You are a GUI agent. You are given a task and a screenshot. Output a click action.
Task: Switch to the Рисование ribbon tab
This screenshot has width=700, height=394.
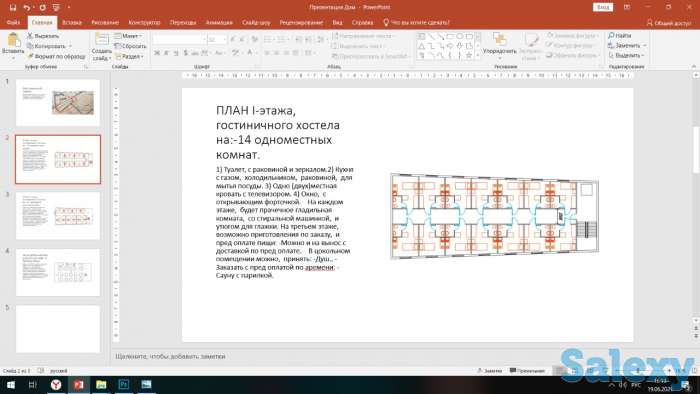[105, 22]
